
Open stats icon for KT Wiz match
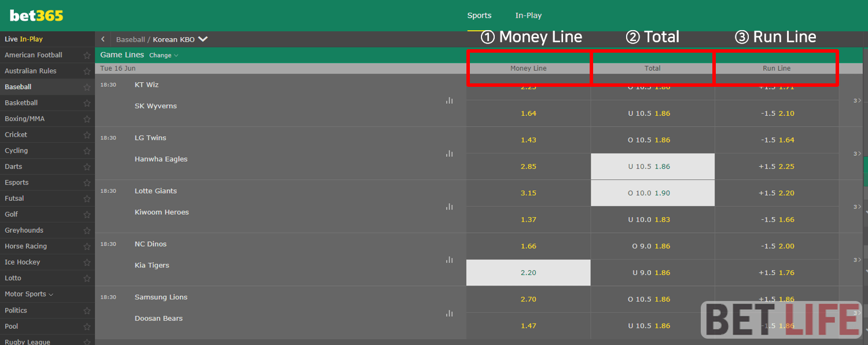[449, 101]
